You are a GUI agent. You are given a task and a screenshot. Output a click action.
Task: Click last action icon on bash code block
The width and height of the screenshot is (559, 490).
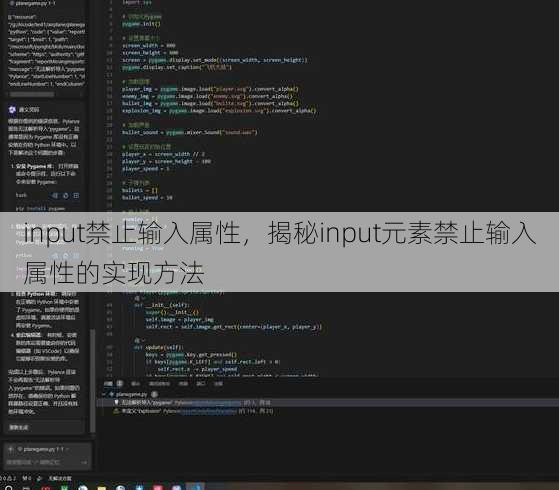76,195
